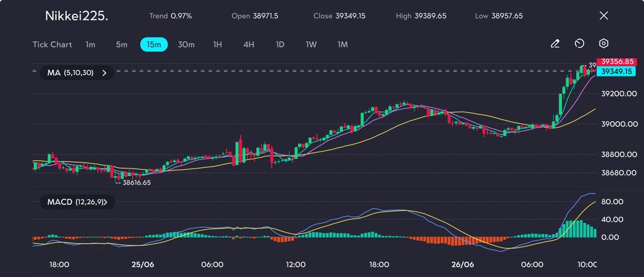Close the Nikkei225 chart panel
The image size is (644, 277).
pyautogui.click(x=603, y=16)
